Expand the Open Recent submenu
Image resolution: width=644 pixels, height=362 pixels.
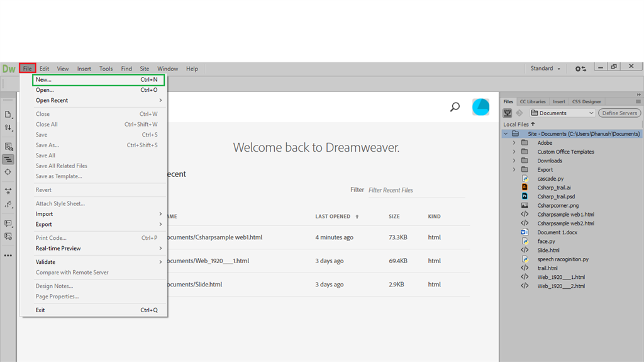pos(99,100)
